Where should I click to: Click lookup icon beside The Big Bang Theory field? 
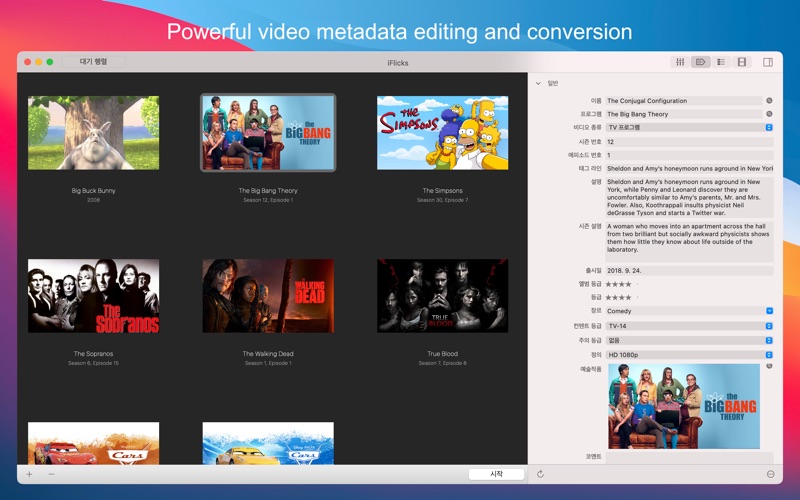click(769, 114)
